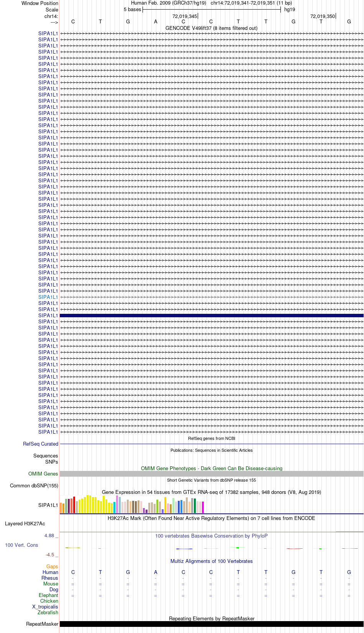The image size is (364, 633).
Task: Click the 72,019,345 coordinate marker
Action: (185, 16)
